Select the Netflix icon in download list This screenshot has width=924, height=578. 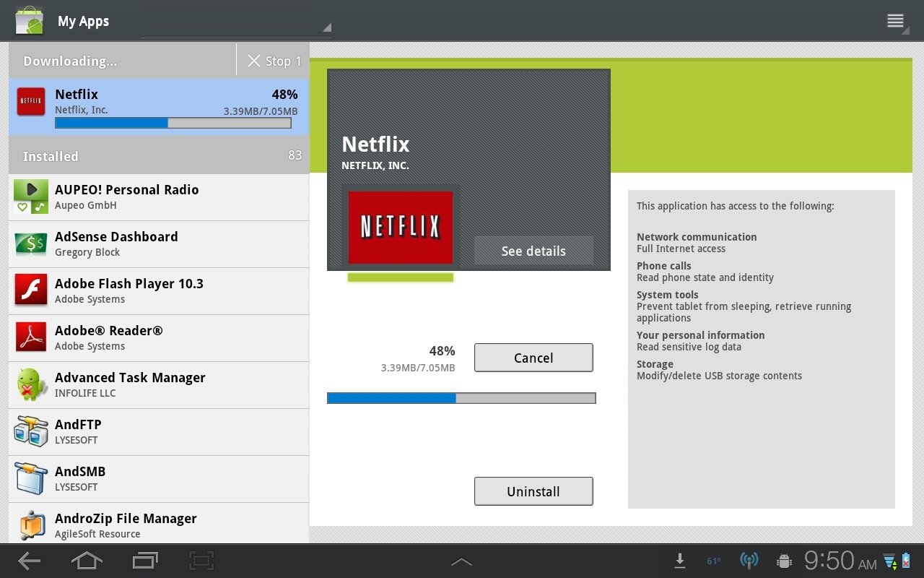point(31,102)
